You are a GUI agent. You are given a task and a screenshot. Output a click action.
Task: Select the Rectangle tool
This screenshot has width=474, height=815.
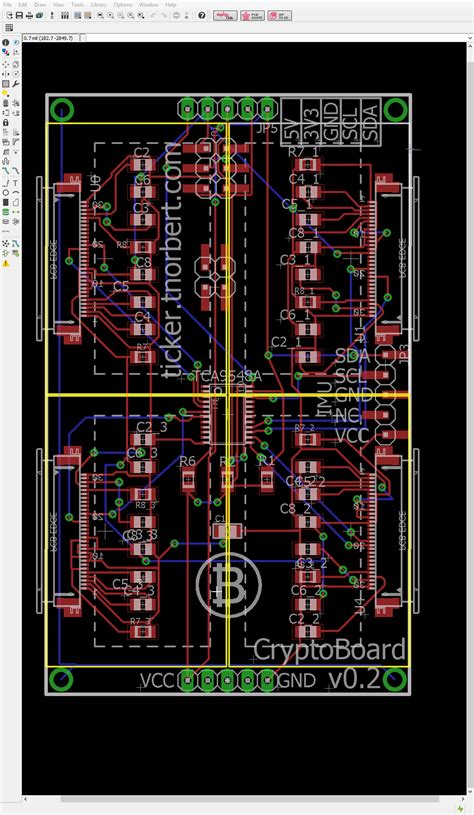[6, 202]
